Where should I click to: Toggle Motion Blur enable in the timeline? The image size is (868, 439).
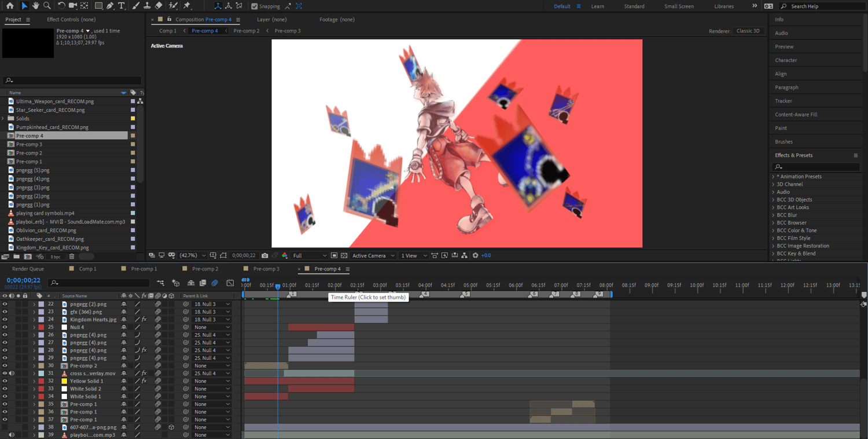pyautogui.click(x=214, y=283)
